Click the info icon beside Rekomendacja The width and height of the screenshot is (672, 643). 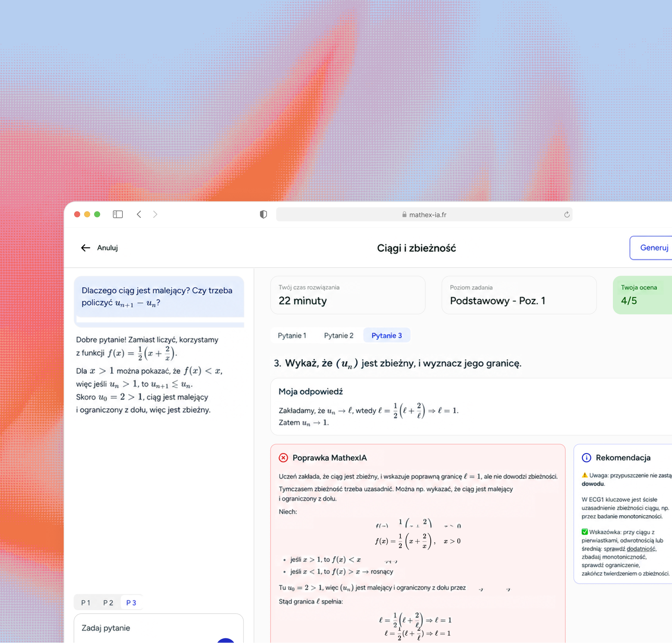(x=586, y=458)
